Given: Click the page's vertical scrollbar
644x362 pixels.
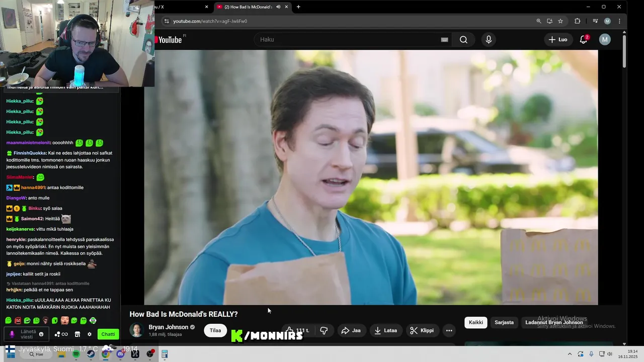Looking at the screenshot, I should (624, 51).
